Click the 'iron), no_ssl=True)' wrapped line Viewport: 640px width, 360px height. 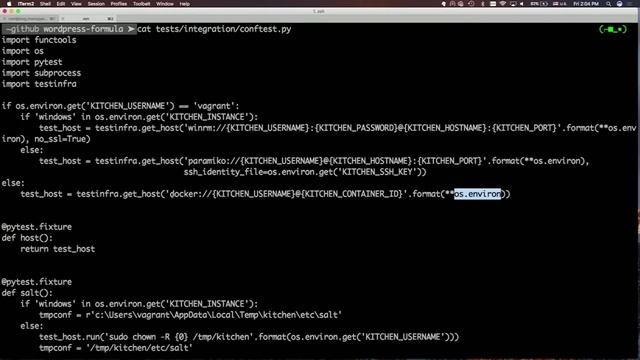click(46, 139)
